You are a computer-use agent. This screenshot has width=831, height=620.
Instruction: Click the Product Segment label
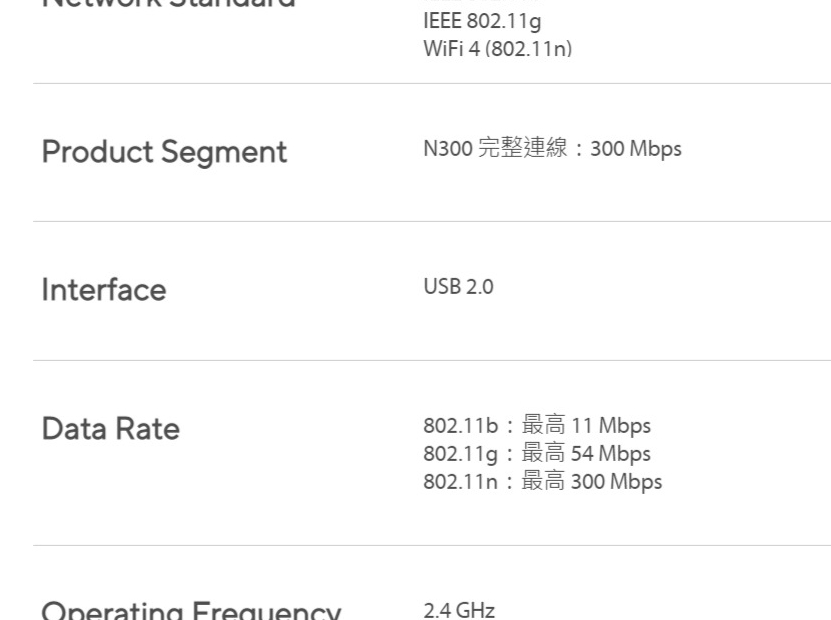point(164,153)
